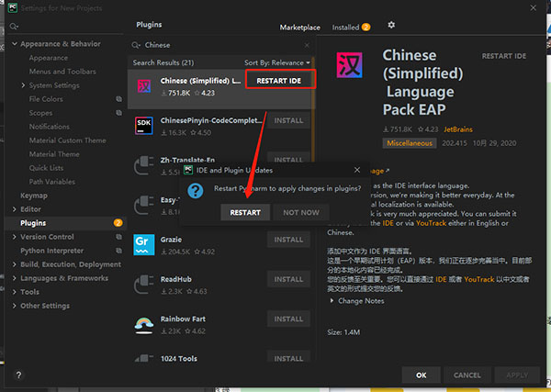This screenshot has height=392, width=551.
Task: Select Python Interpreter in the tree
Action: coord(52,251)
